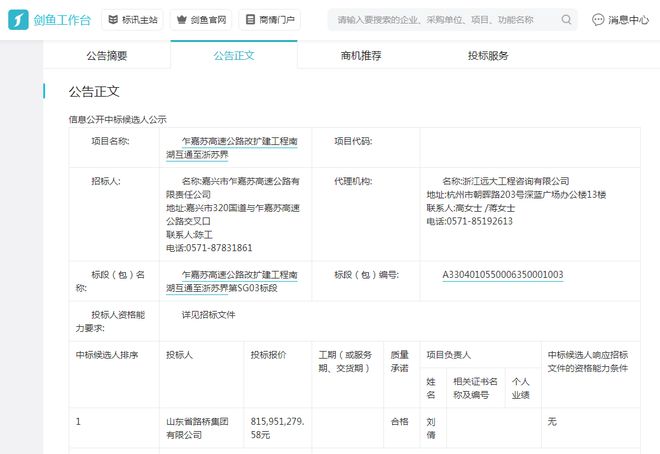Viewport: 660px width, 454px height.
Task: Click phone number 0571-85192613
Action: (479, 221)
